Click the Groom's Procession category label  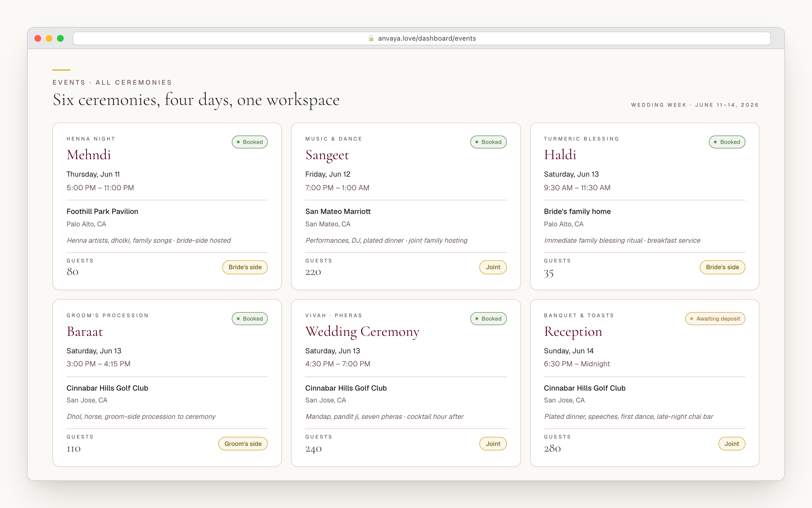(108, 316)
